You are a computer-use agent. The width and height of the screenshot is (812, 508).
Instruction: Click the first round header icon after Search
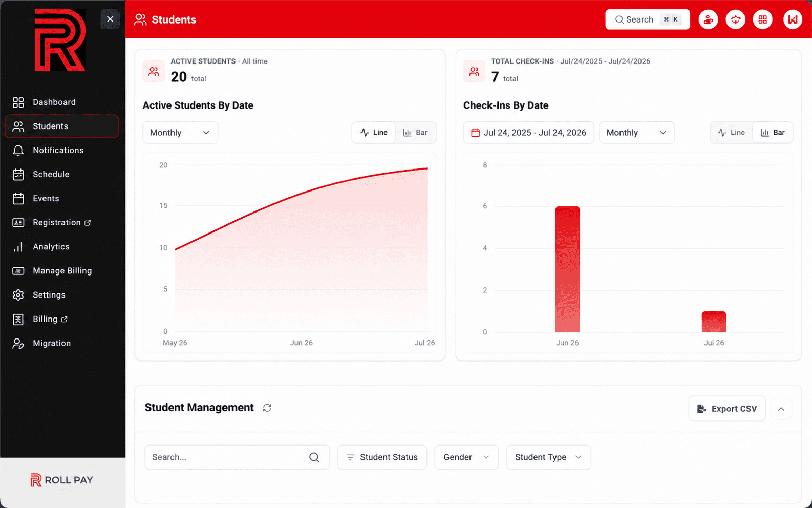tap(709, 19)
